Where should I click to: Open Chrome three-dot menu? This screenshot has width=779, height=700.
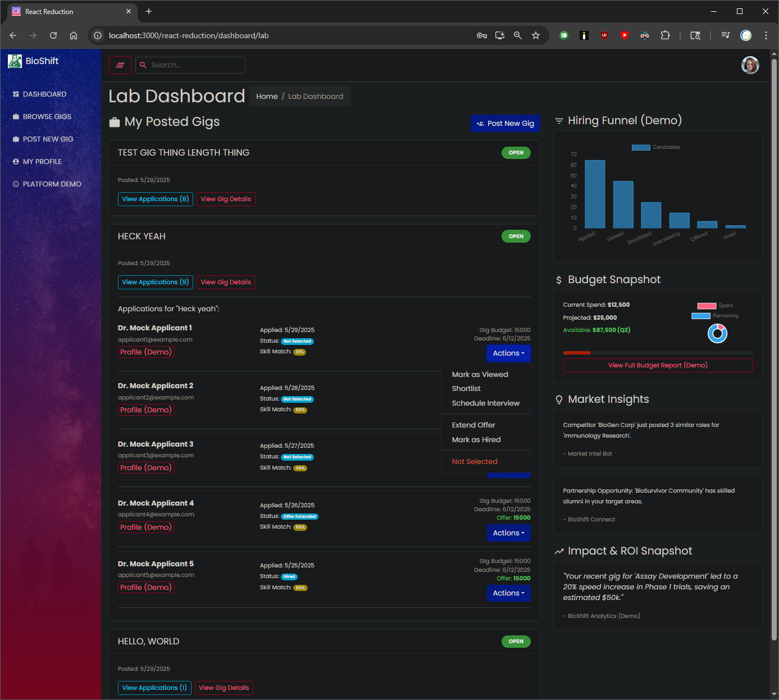pos(766,35)
